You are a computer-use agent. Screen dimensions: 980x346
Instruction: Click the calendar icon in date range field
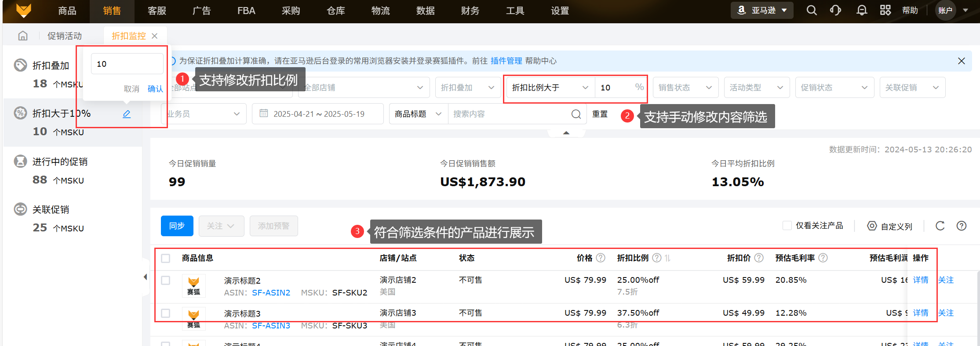(x=263, y=113)
